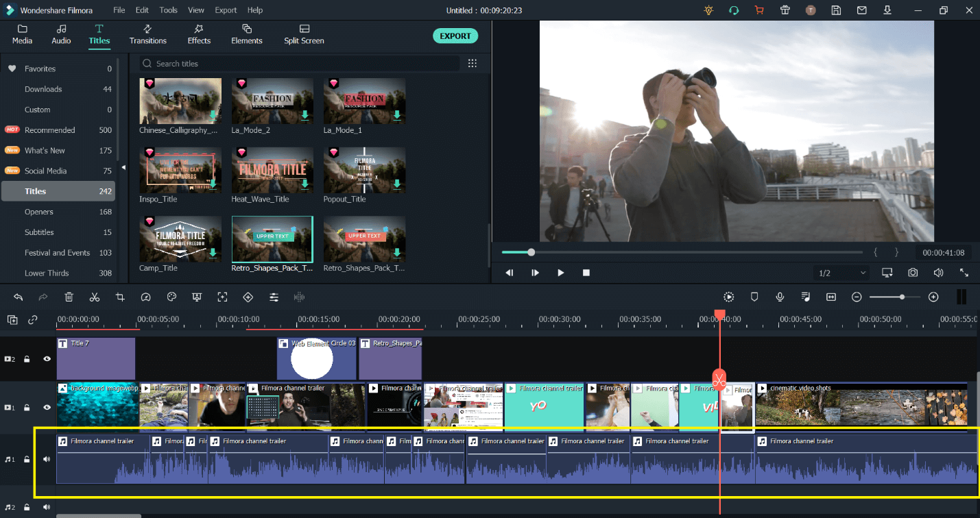Open the shopping cart icon
Viewport: 980px width, 518px height.
point(759,10)
